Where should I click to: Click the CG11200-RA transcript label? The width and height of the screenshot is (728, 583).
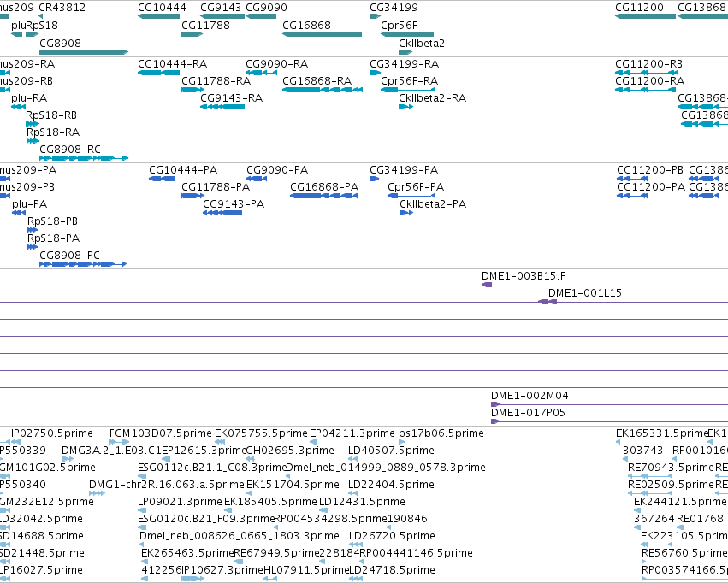(x=649, y=80)
